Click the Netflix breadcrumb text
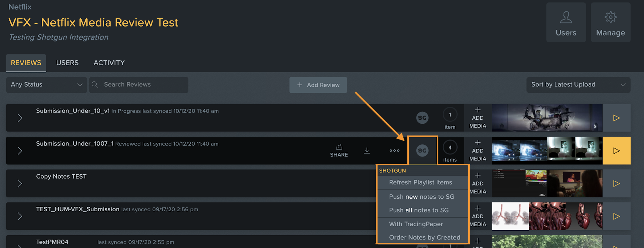Screen dimensions: 644x248 (x=20, y=7)
